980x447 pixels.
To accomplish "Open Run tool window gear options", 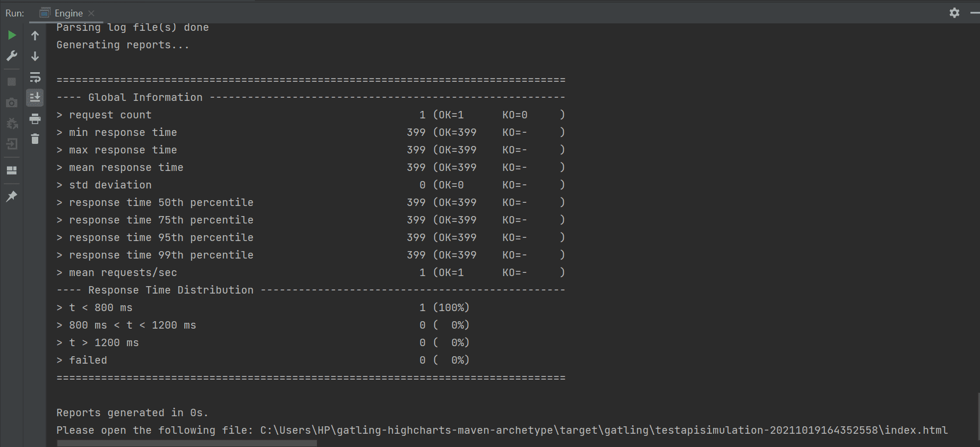I will [x=954, y=13].
